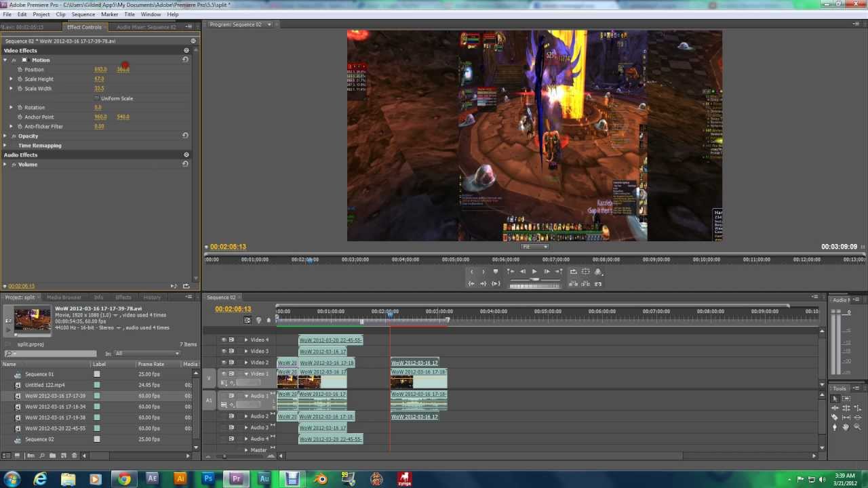Screen dimensions: 868x488
Task: Toggle Motion effect fx on/off
Action: (14, 60)
